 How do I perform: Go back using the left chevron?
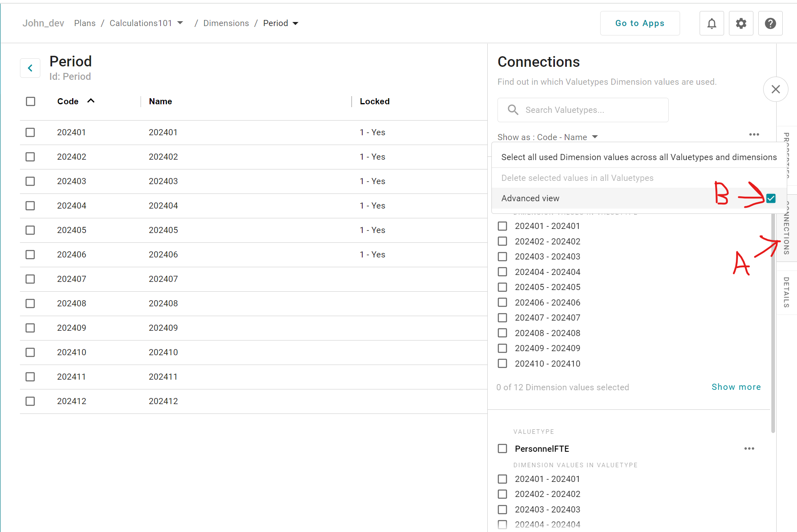(30, 68)
